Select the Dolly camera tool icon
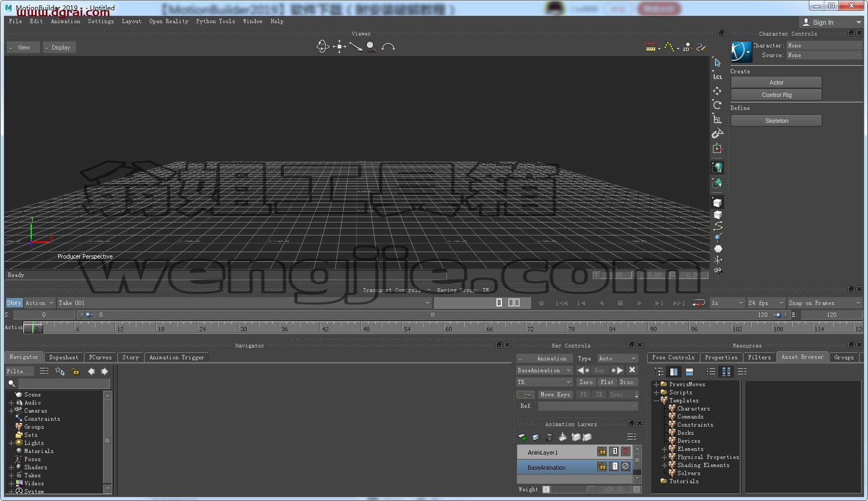 (x=355, y=47)
